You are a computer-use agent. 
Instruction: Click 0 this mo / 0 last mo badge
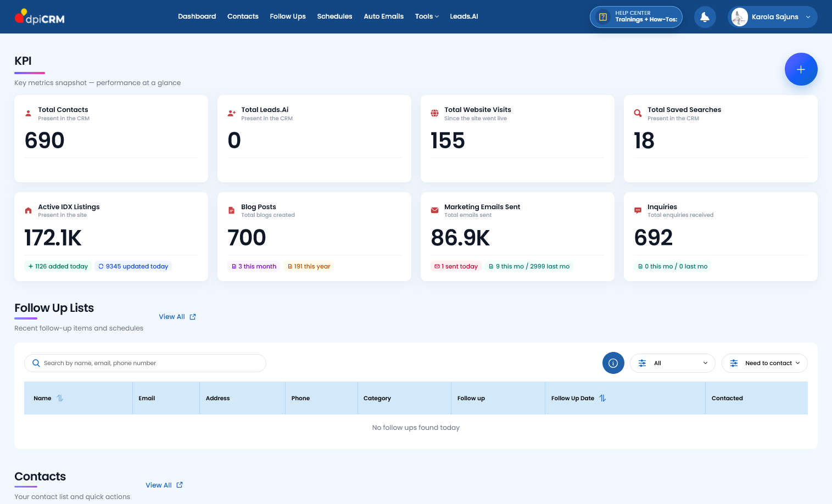click(673, 266)
